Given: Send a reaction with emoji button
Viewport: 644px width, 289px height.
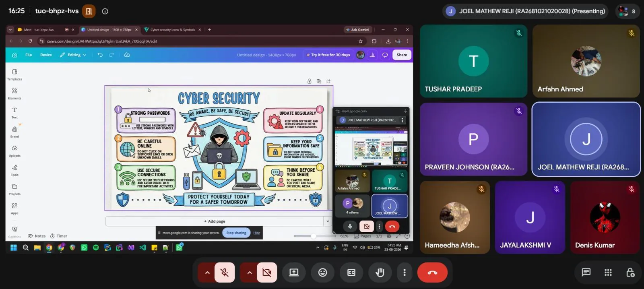Looking at the screenshot, I should 322,272.
